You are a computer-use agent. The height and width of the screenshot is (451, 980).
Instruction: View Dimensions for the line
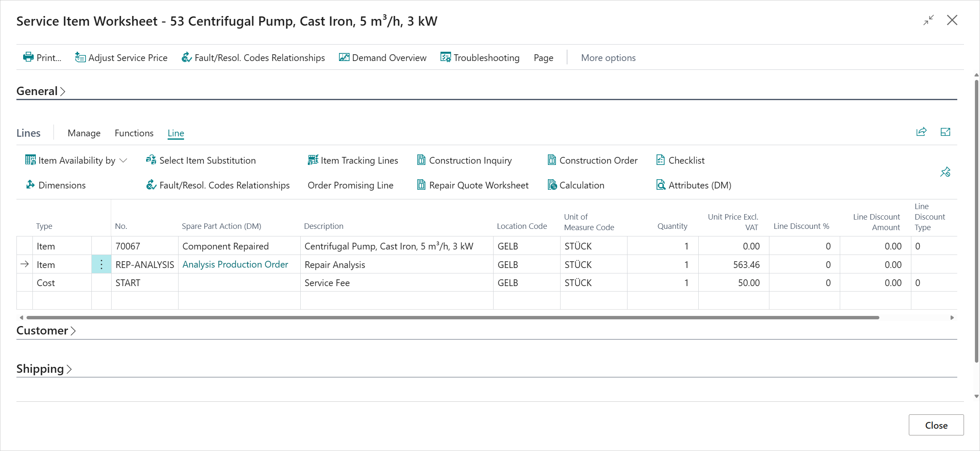tap(55, 185)
